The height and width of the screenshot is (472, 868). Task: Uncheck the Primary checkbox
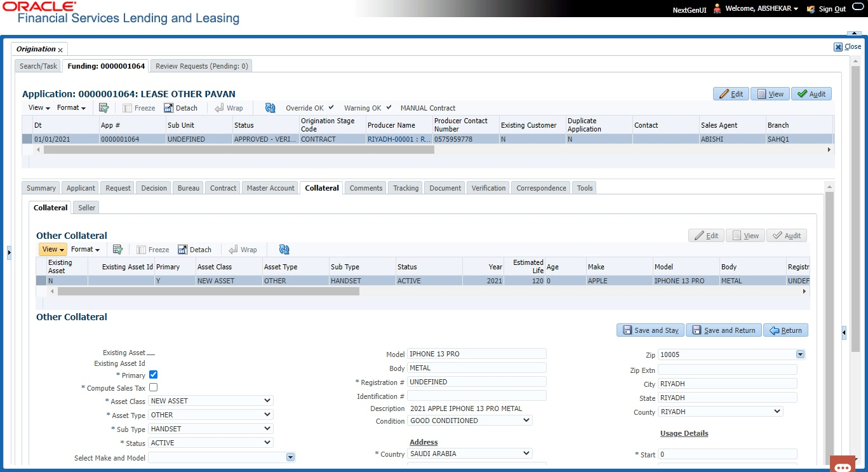[x=153, y=375]
